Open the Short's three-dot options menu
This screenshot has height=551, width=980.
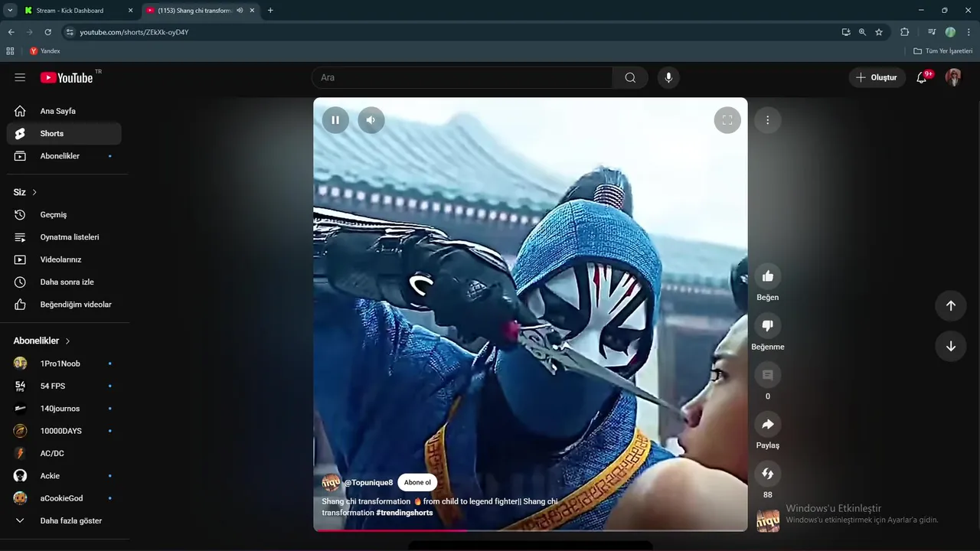pos(767,120)
